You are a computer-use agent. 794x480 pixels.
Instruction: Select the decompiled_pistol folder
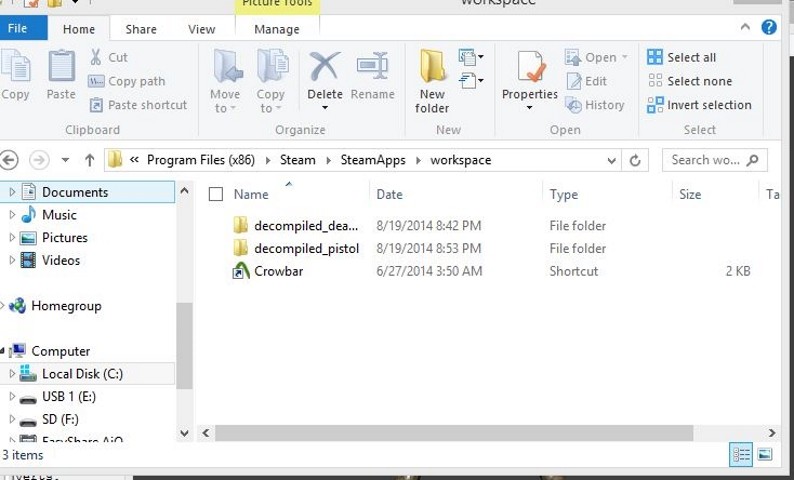click(296, 248)
